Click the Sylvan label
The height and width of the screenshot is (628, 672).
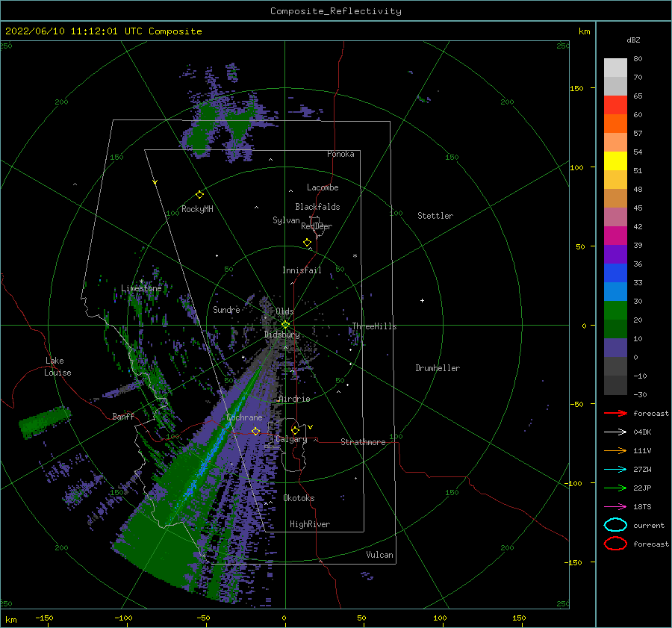[x=286, y=220]
